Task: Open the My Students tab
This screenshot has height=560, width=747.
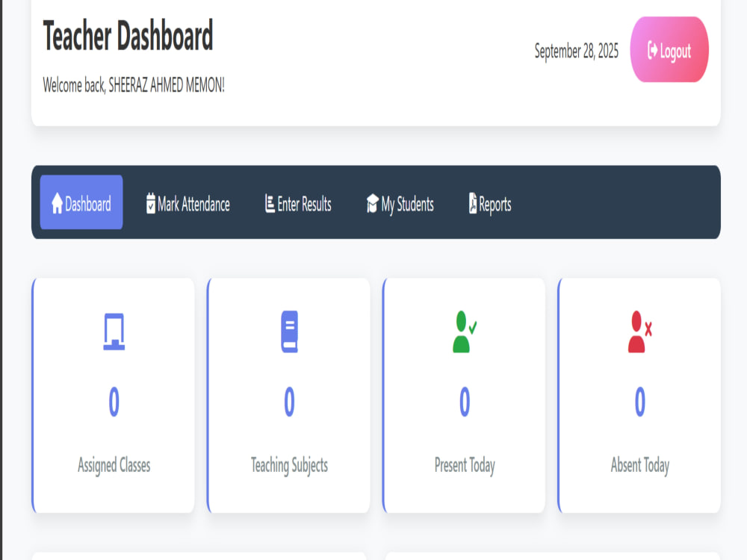Action: [400, 203]
